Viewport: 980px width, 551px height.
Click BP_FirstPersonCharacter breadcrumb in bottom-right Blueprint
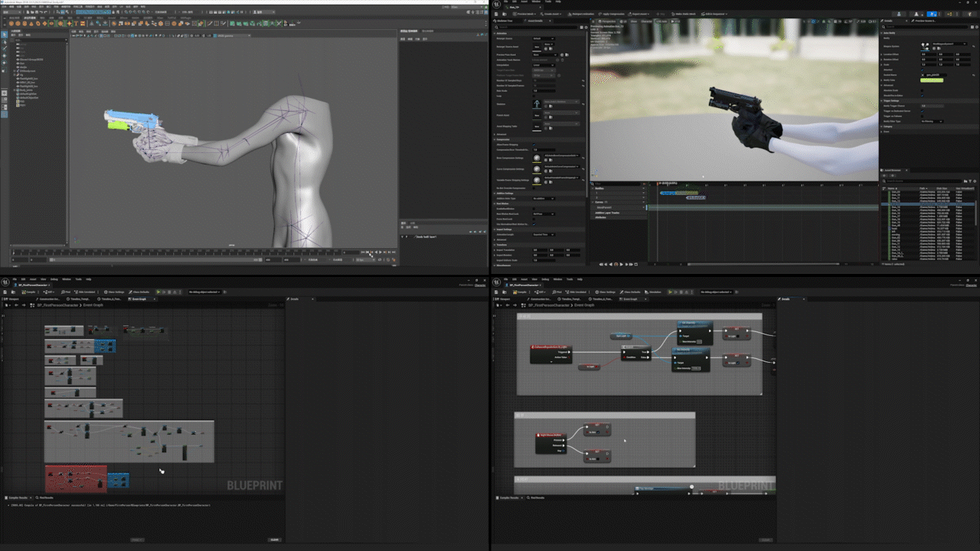pyautogui.click(x=548, y=305)
